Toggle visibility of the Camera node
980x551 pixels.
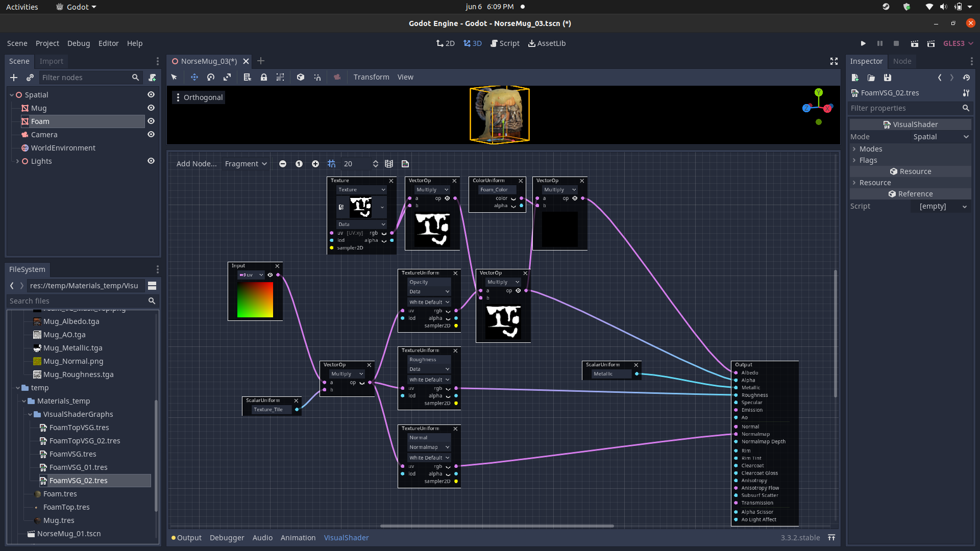(151, 134)
